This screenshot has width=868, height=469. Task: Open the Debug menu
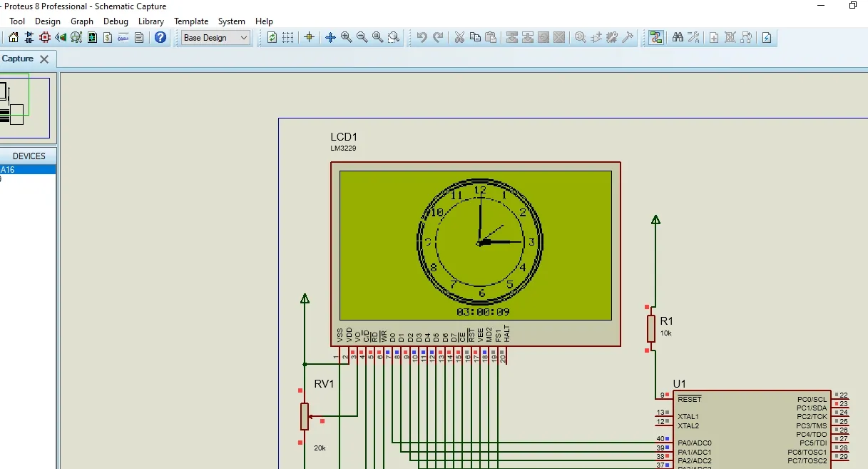116,21
